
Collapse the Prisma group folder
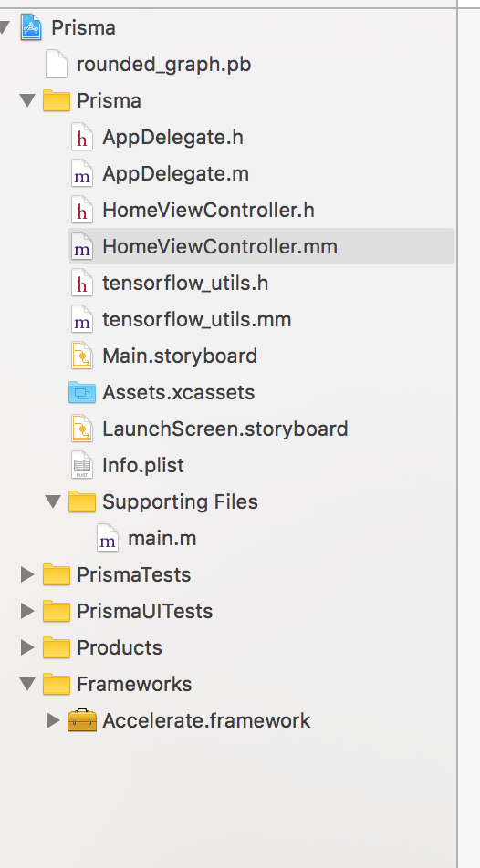(x=27, y=100)
